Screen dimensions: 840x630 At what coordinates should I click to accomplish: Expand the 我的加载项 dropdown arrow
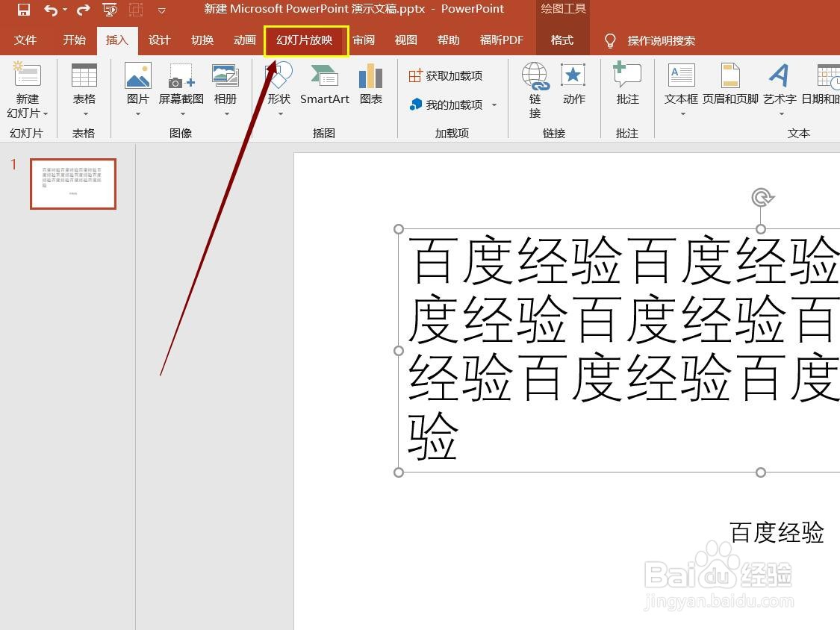tap(494, 105)
